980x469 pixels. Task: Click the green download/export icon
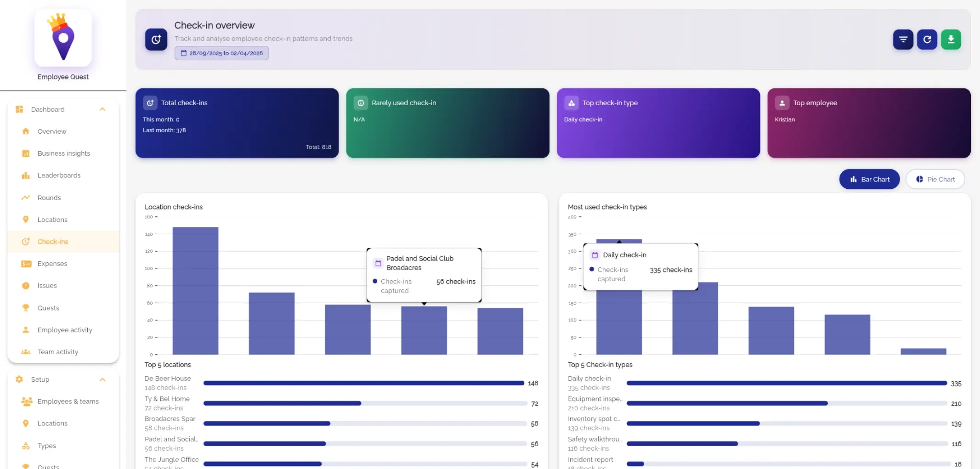[x=951, y=40]
